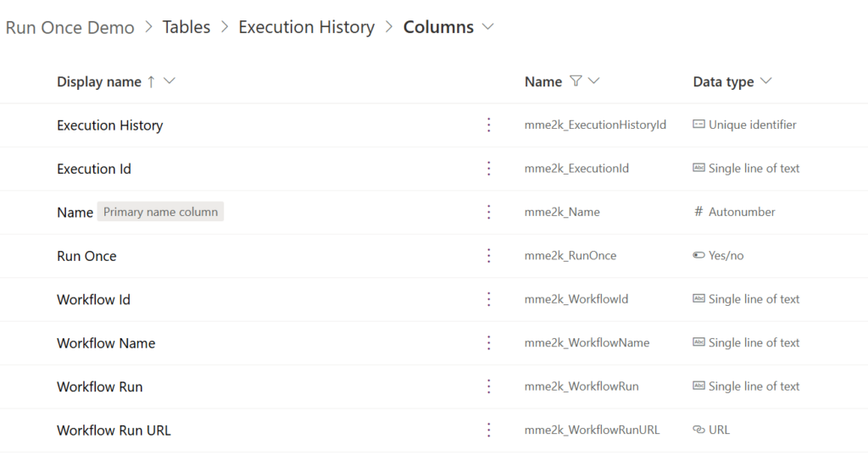The image size is (868, 461).
Task: Open more options for Name column row
Action: point(489,212)
